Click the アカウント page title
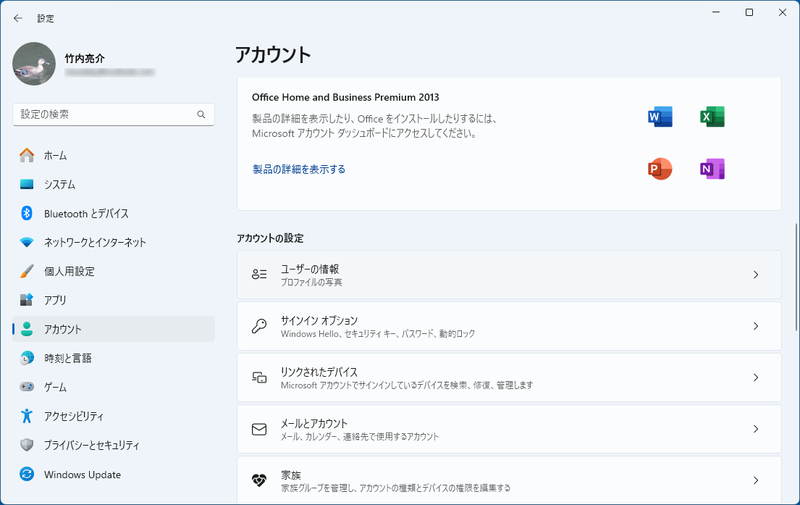 [273, 55]
